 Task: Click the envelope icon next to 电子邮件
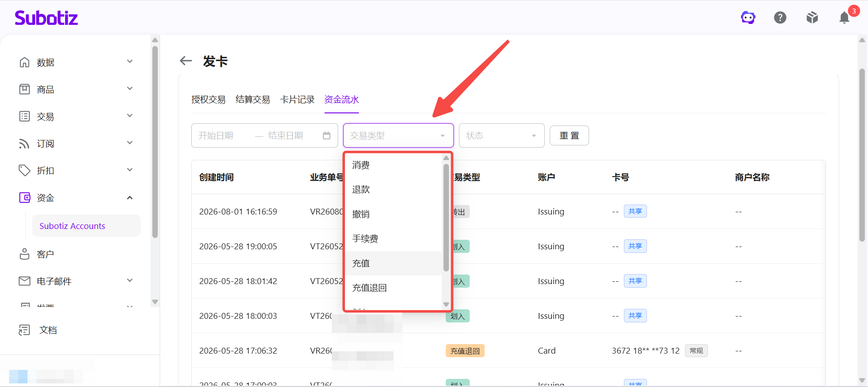coord(24,281)
